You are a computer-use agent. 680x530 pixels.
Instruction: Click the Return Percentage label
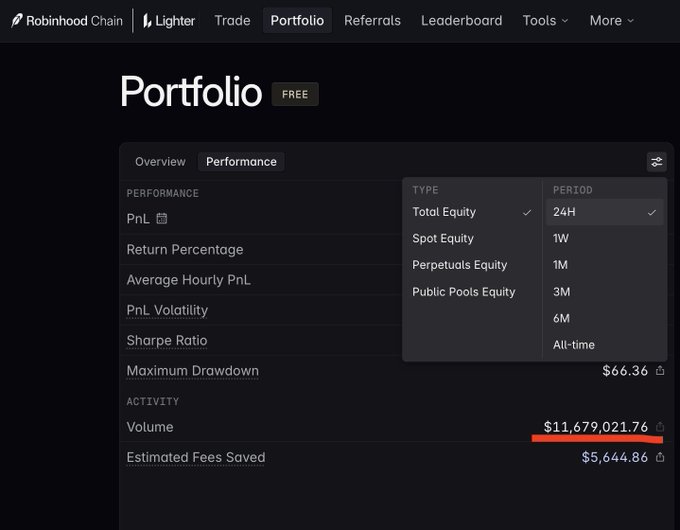pyautogui.click(x=185, y=249)
